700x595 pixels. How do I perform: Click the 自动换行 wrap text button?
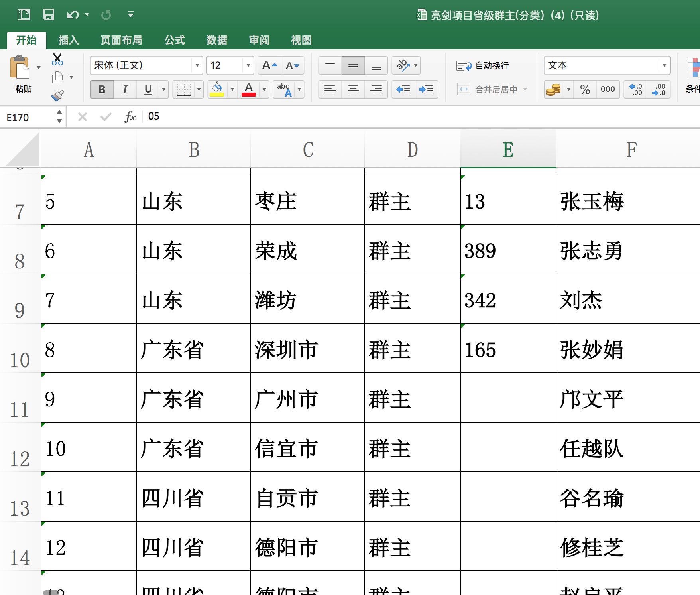click(x=483, y=65)
